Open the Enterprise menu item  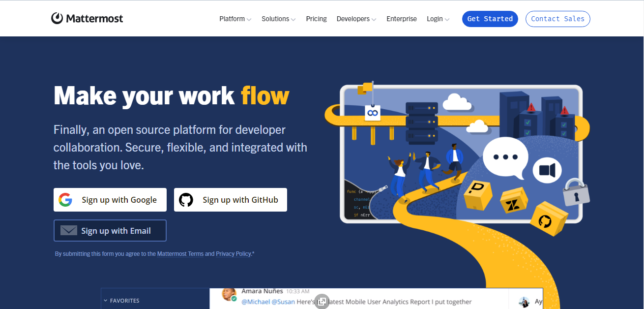pos(401,19)
